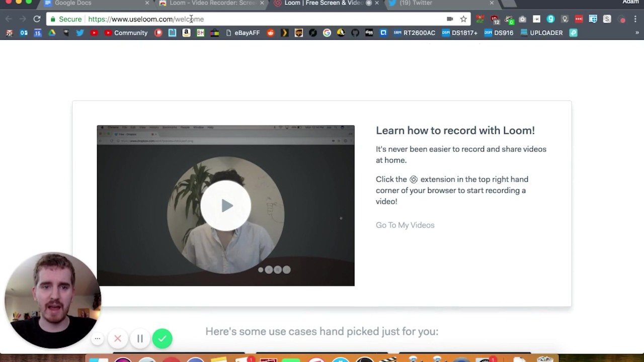
Task: Click the S extension icon
Action: pyautogui.click(x=607, y=19)
